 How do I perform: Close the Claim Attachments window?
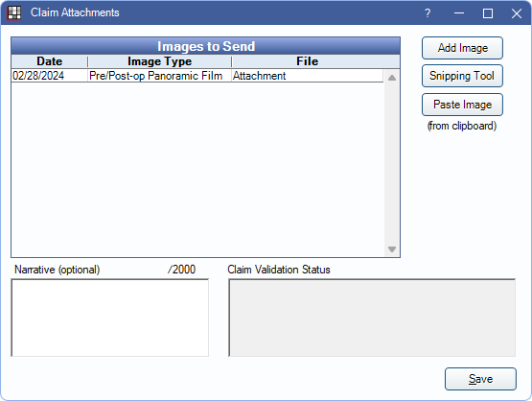(517, 13)
